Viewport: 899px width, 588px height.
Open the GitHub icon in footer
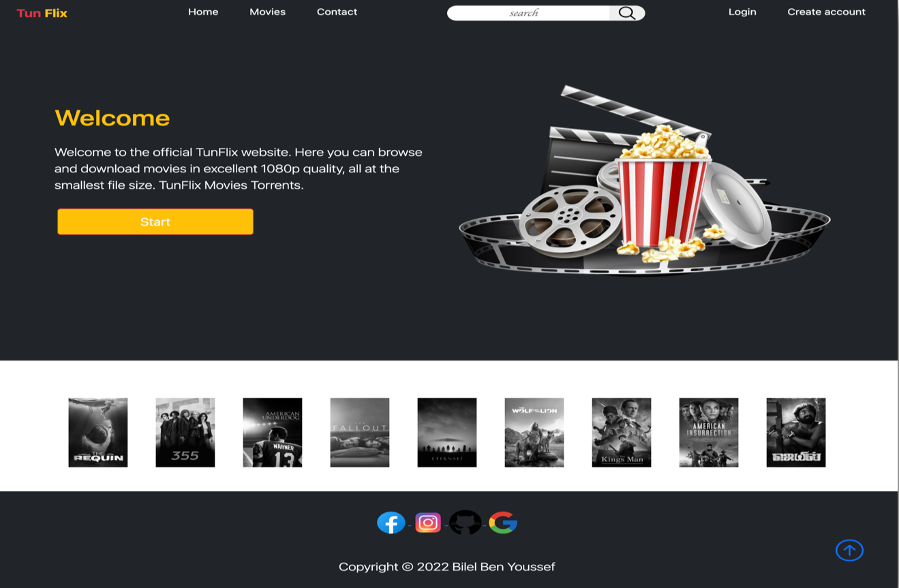pyautogui.click(x=466, y=523)
